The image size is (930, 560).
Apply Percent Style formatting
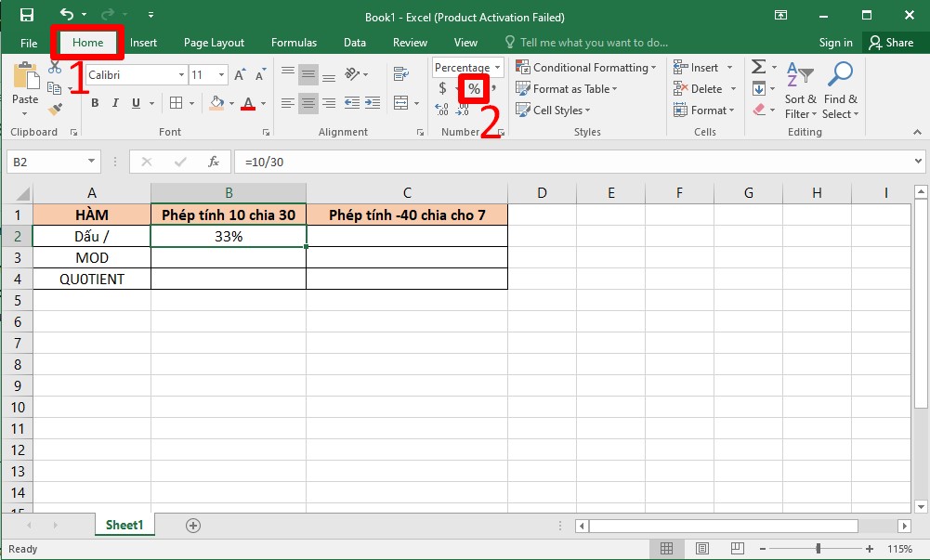(473, 88)
